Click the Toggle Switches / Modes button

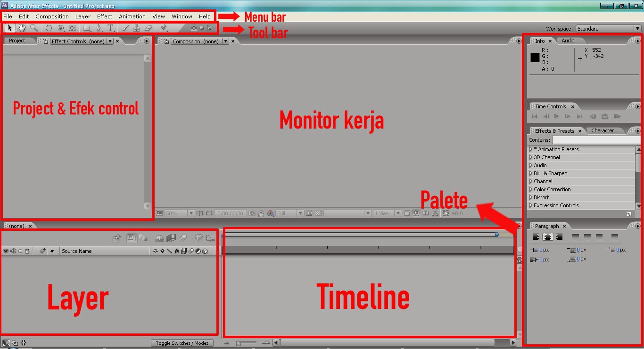pyautogui.click(x=182, y=343)
